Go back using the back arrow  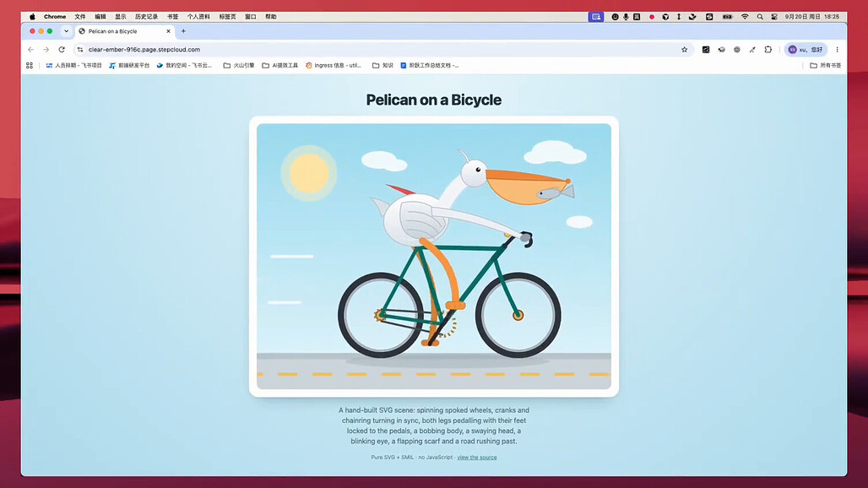pos(30,50)
